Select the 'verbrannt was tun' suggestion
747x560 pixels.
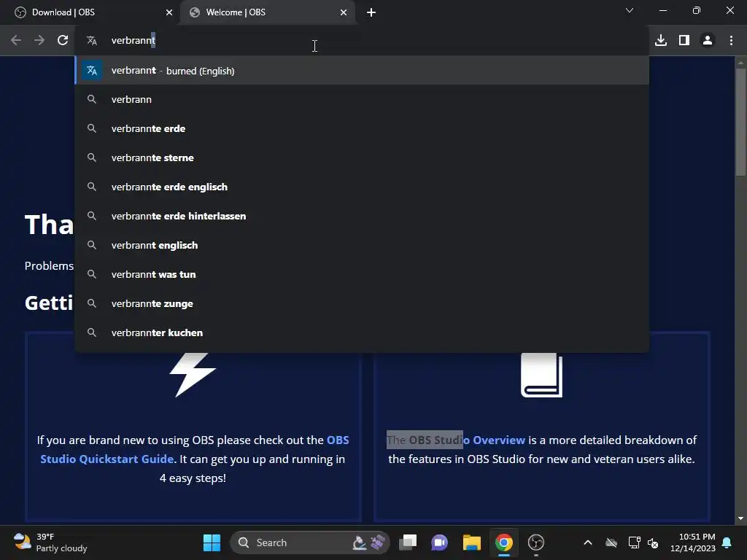click(x=362, y=274)
